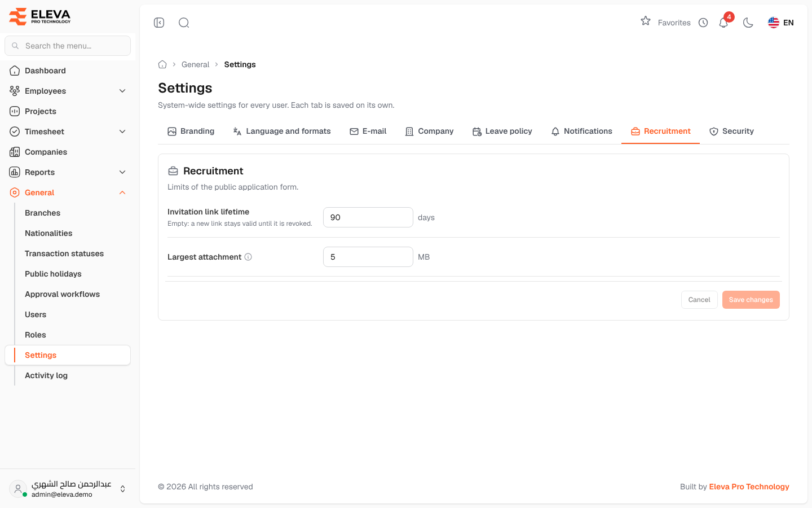Toggle dark mode moon icon
812x508 pixels.
point(748,23)
